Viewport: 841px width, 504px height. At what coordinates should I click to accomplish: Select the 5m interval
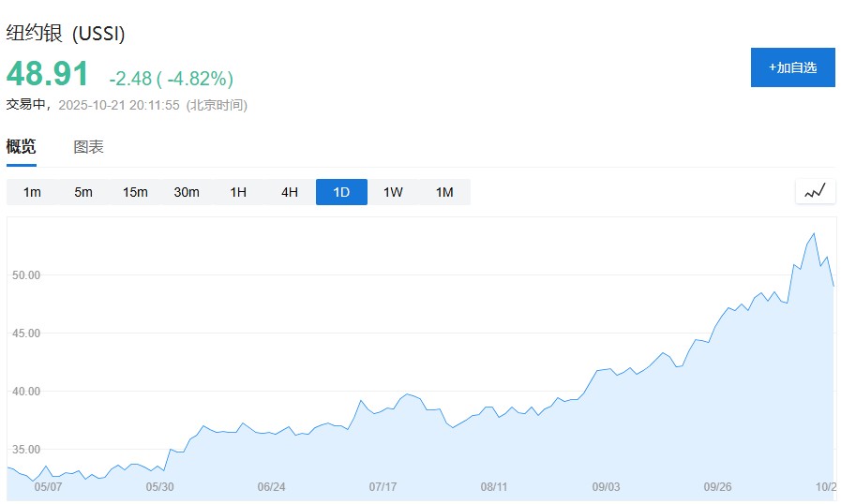[x=83, y=192]
